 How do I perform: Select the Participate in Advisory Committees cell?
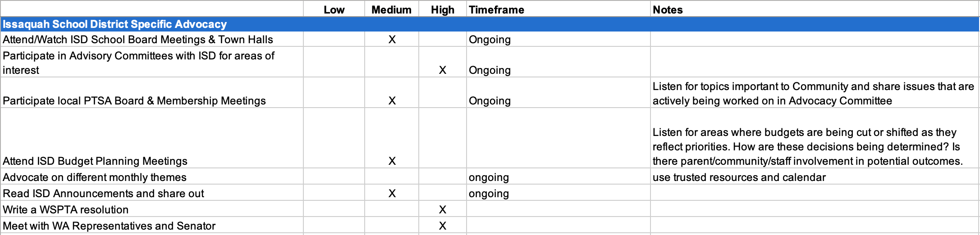(152, 62)
